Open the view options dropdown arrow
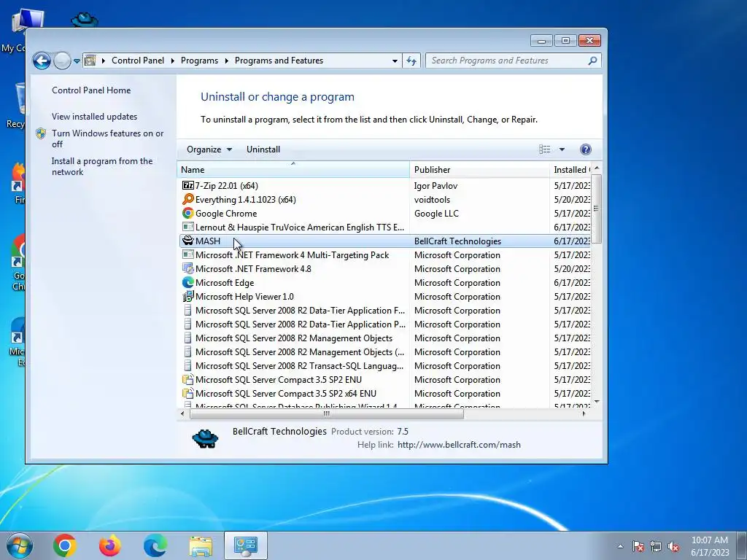 click(x=562, y=149)
